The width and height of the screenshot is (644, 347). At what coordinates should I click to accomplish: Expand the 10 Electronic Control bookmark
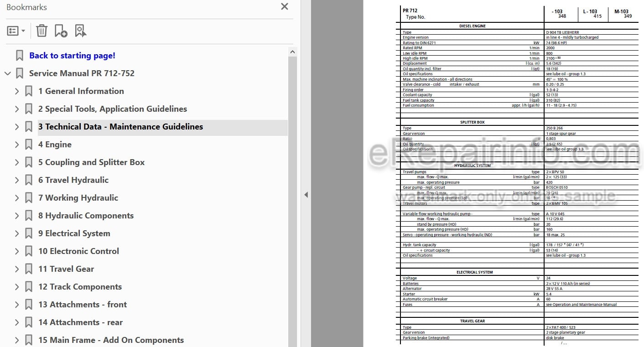(x=17, y=251)
